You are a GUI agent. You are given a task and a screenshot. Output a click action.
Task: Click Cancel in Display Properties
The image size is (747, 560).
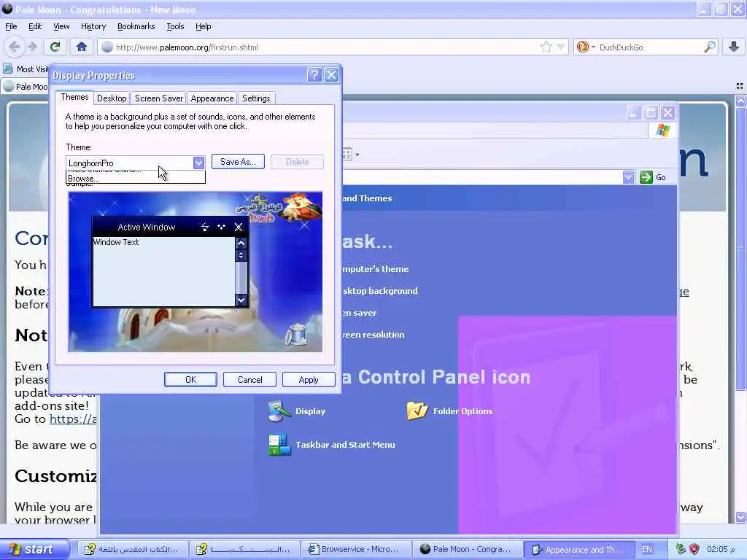pos(249,379)
